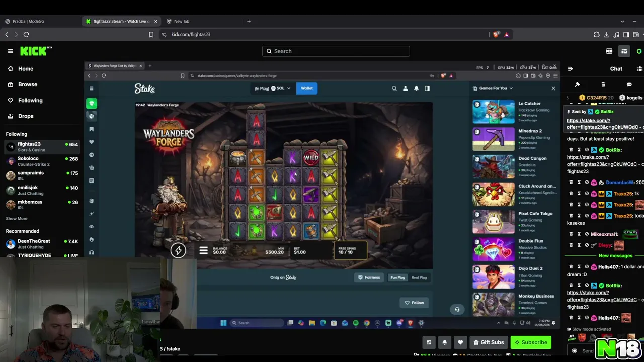This screenshot has width=644, height=362.
Task: Open the slot game hamburger menu
Action: click(203, 250)
